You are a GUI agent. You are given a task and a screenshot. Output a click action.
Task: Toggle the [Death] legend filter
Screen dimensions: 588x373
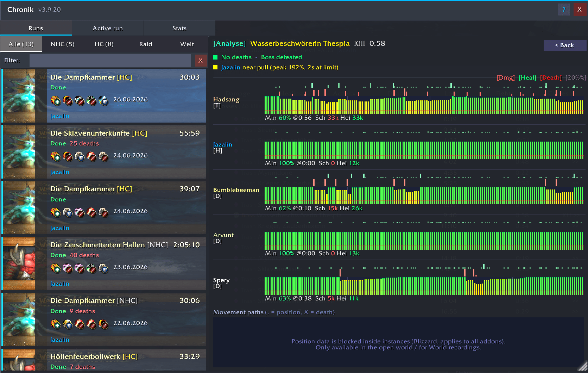coord(551,77)
